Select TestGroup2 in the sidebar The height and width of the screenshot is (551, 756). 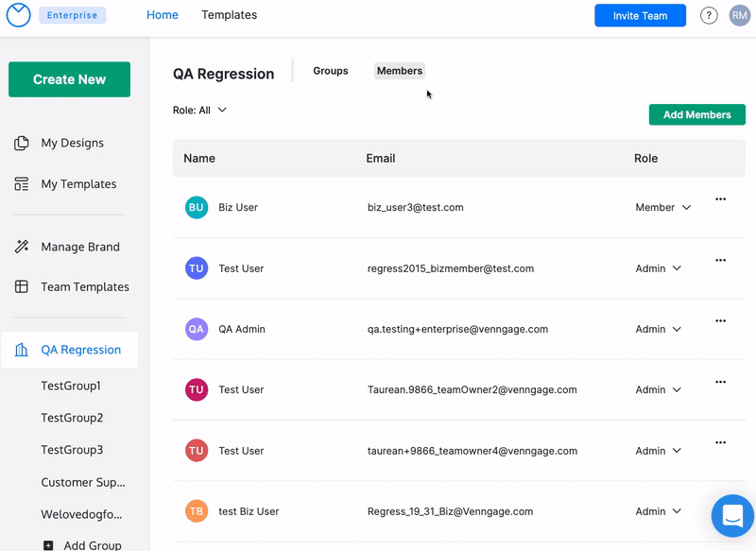pos(72,418)
